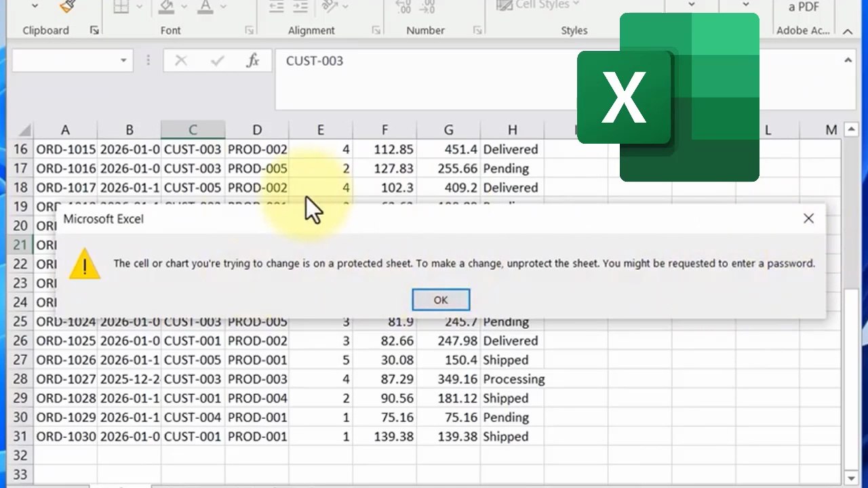Click the Decrease Decimal icon
The image size is (868, 488).
point(427,7)
